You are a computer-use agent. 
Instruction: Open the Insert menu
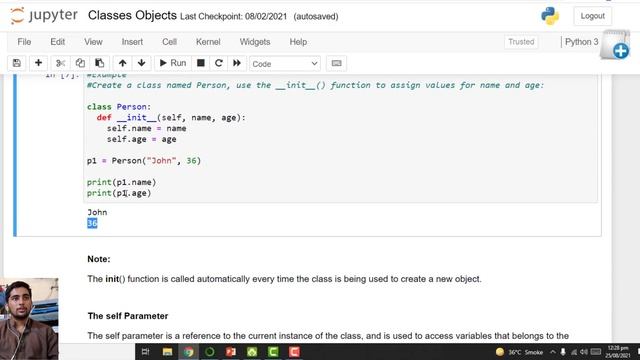[132, 42]
